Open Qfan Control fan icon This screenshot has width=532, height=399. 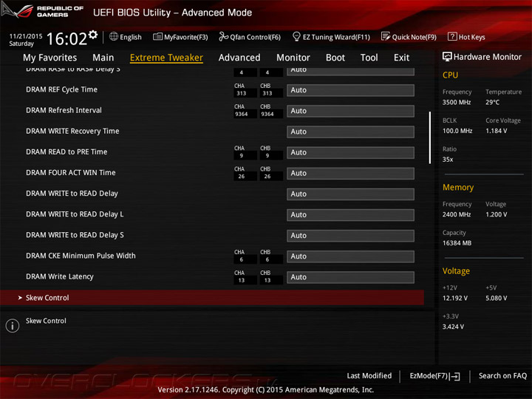[223, 36]
